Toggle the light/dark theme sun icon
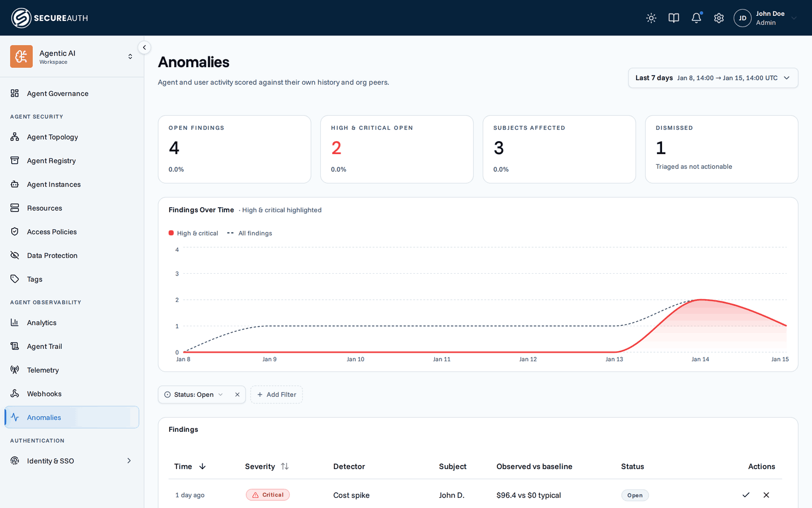Screen dimensions: 812x508 (651, 18)
